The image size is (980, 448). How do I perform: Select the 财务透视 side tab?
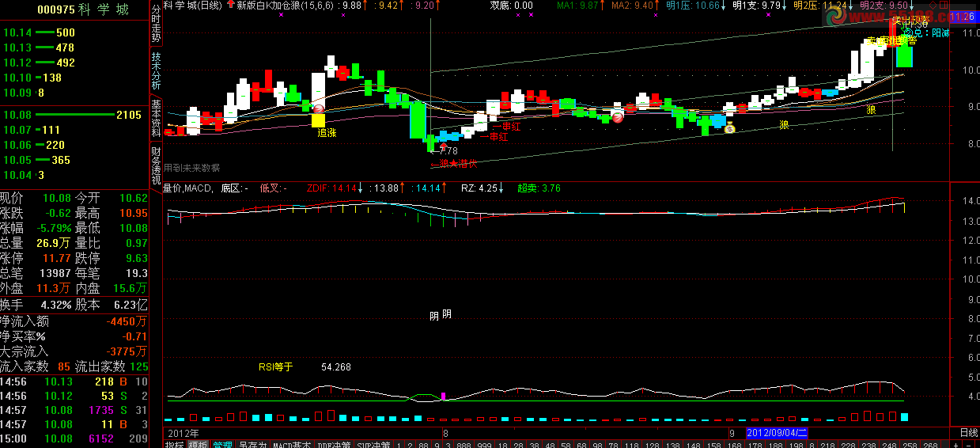point(156,165)
